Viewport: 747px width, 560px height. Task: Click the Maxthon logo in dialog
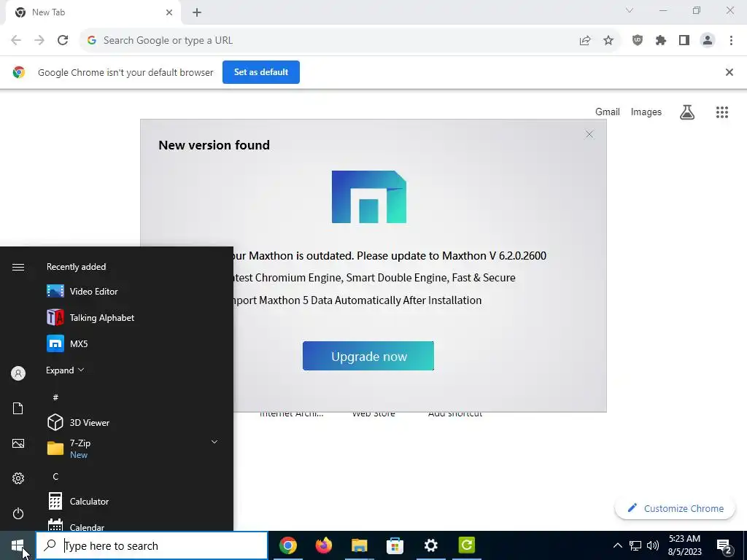pos(368,197)
